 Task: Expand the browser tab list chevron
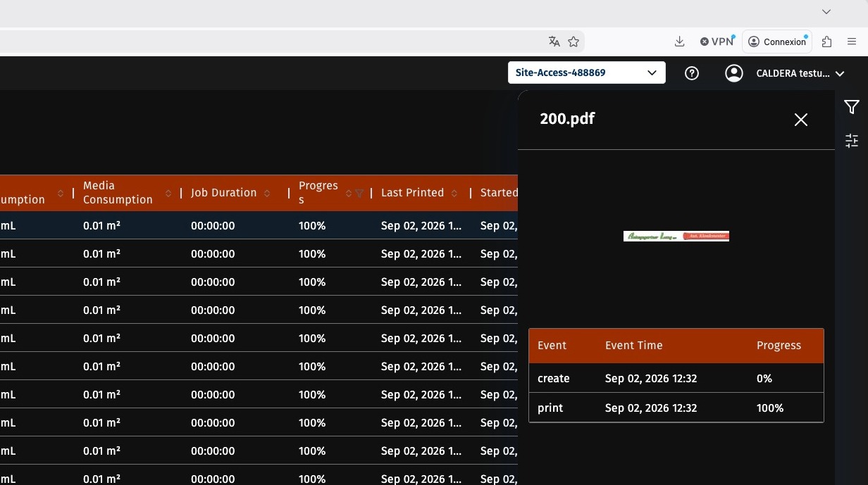click(x=826, y=11)
